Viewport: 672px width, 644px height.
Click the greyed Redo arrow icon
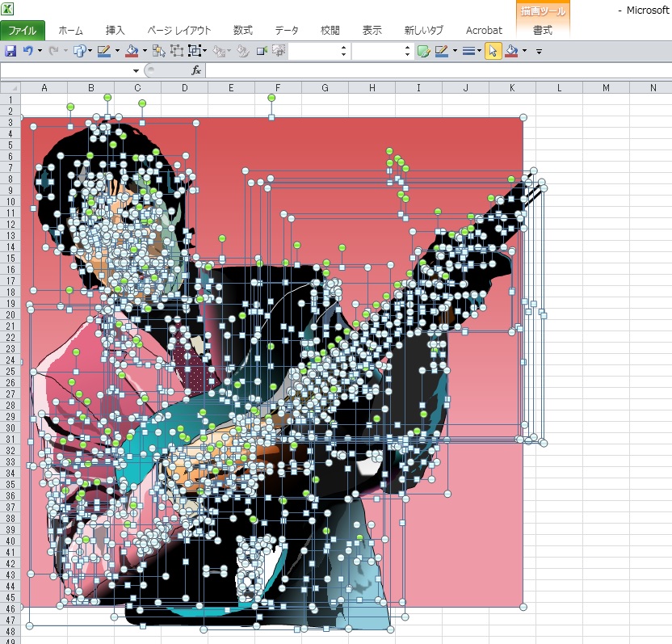tap(53, 51)
